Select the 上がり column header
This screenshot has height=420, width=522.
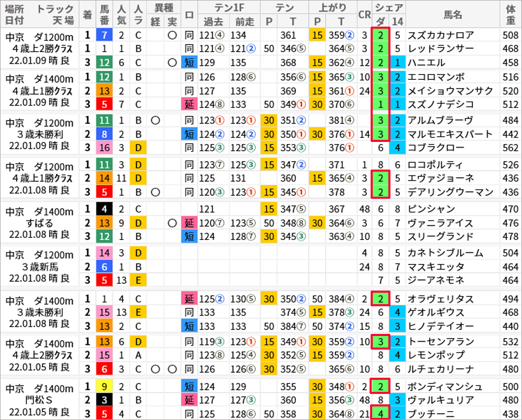[333, 8]
